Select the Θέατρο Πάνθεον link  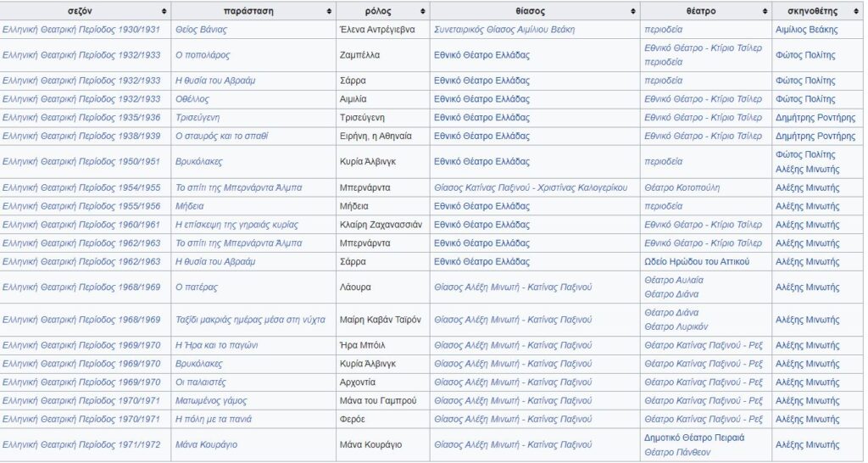click(676, 453)
